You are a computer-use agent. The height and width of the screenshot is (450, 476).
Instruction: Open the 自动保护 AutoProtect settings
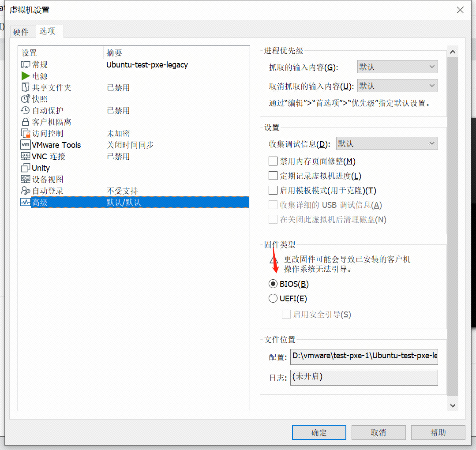click(25, 110)
